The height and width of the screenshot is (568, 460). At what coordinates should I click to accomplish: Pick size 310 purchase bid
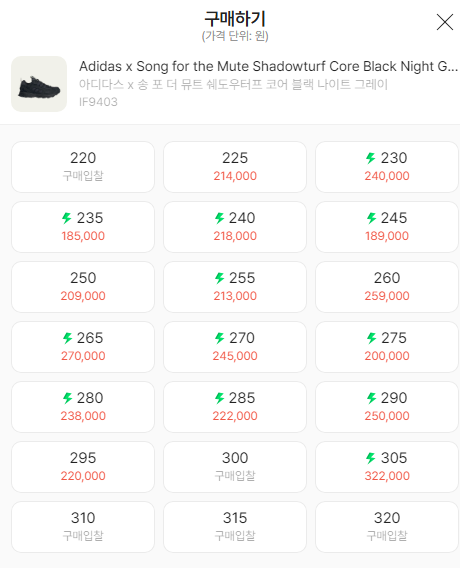tap(83, 527)
